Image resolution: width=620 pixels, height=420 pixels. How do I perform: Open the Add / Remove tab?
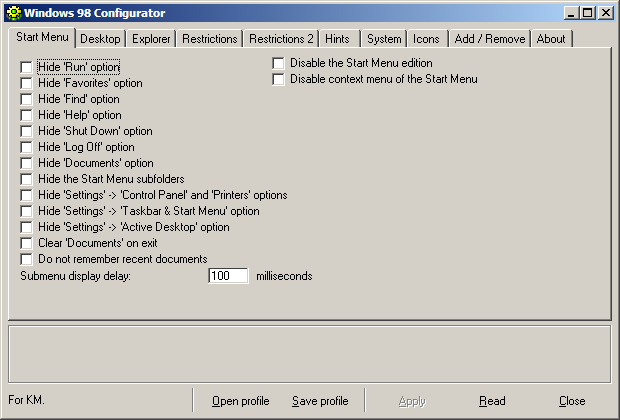(x=490, y=39)
